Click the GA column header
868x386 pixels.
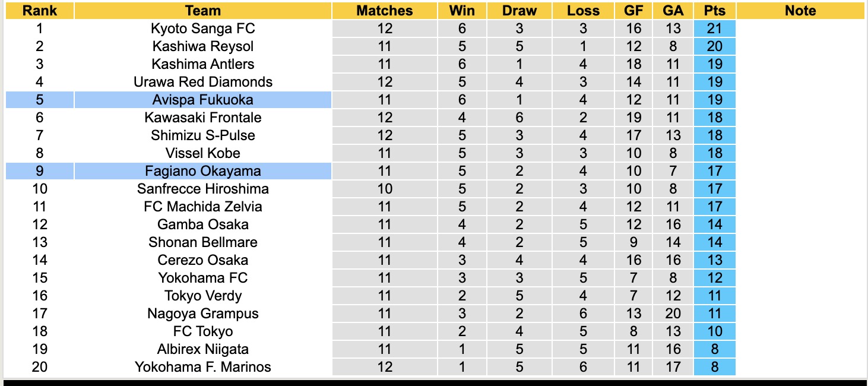point(673,11)
